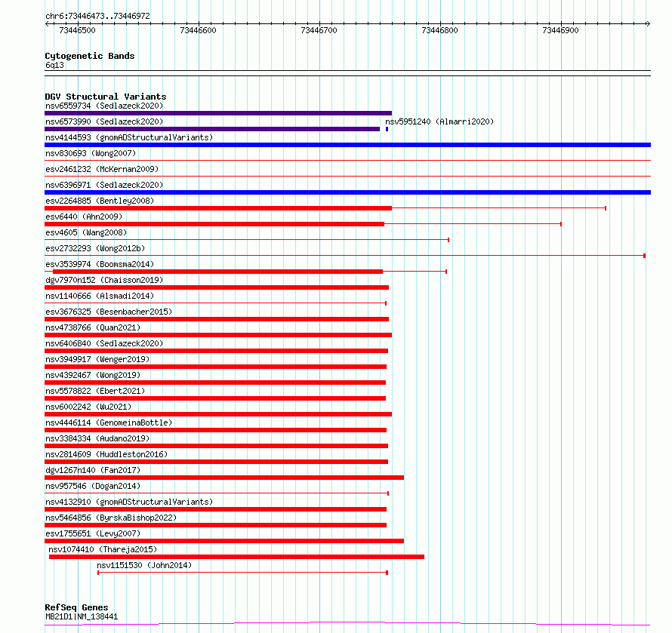
Task: Click the nsv4144593 gnomADStructuralVariants label
Action: pos(129,137)
